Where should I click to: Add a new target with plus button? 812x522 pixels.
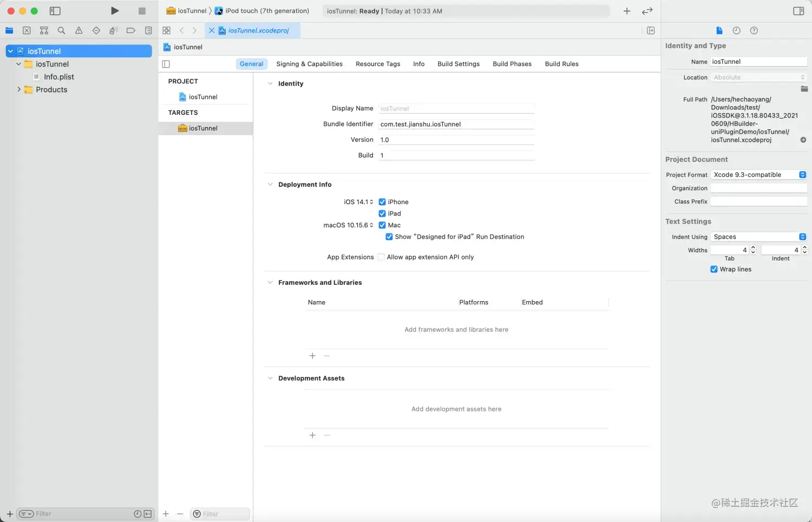click(x=166, y=514)
